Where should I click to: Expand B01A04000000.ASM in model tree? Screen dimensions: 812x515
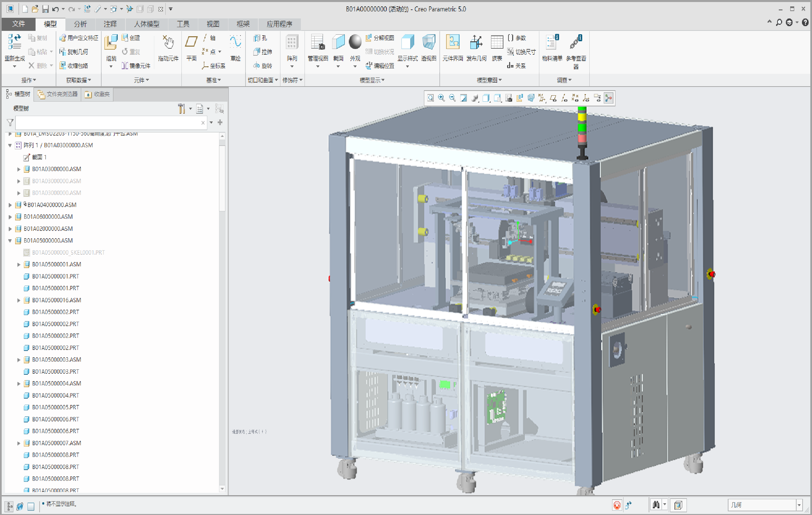pos(10,205)
